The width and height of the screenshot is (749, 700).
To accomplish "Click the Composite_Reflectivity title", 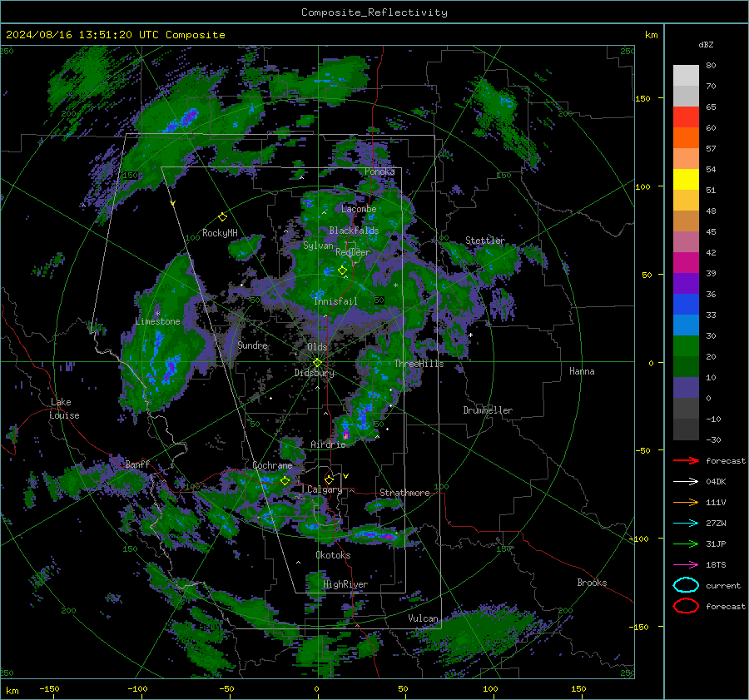I will [x=374, y=12].
